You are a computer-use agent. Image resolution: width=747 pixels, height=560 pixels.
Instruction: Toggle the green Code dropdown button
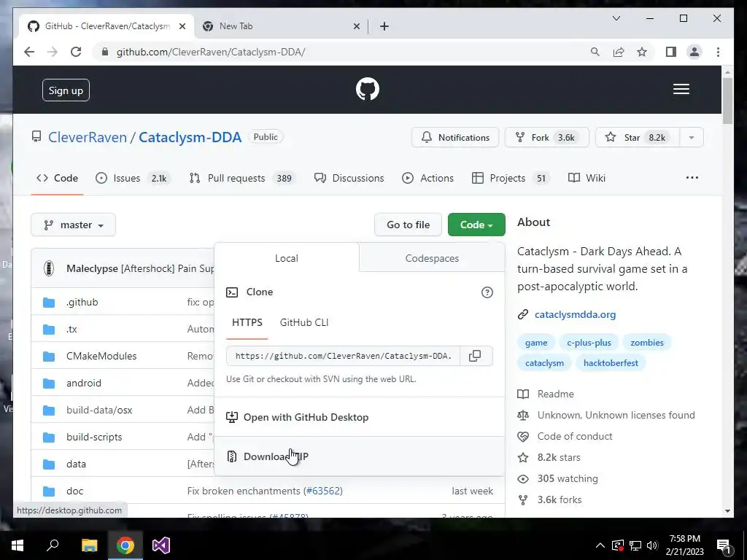click(x=476, y=225)
